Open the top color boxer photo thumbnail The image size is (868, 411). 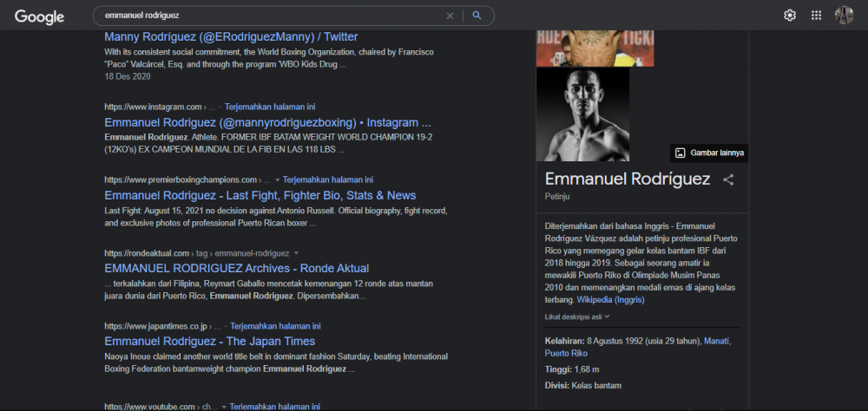595,49
